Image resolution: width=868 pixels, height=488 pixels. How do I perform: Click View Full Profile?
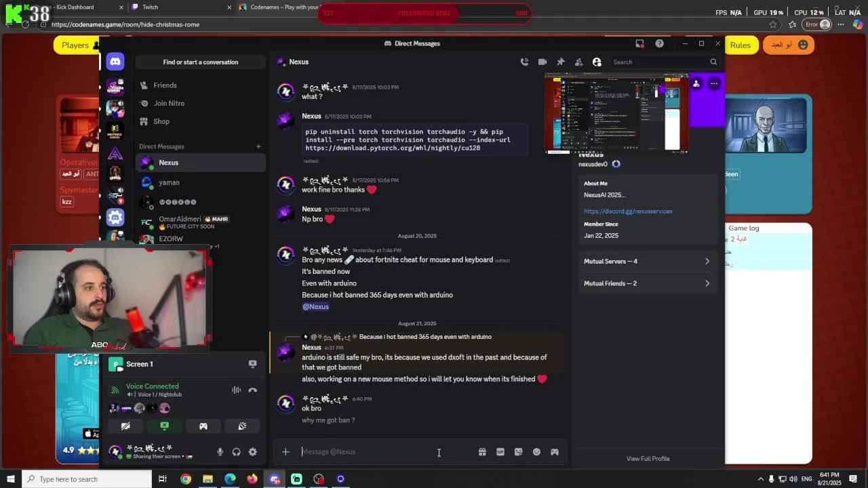(x=648, y=459)
